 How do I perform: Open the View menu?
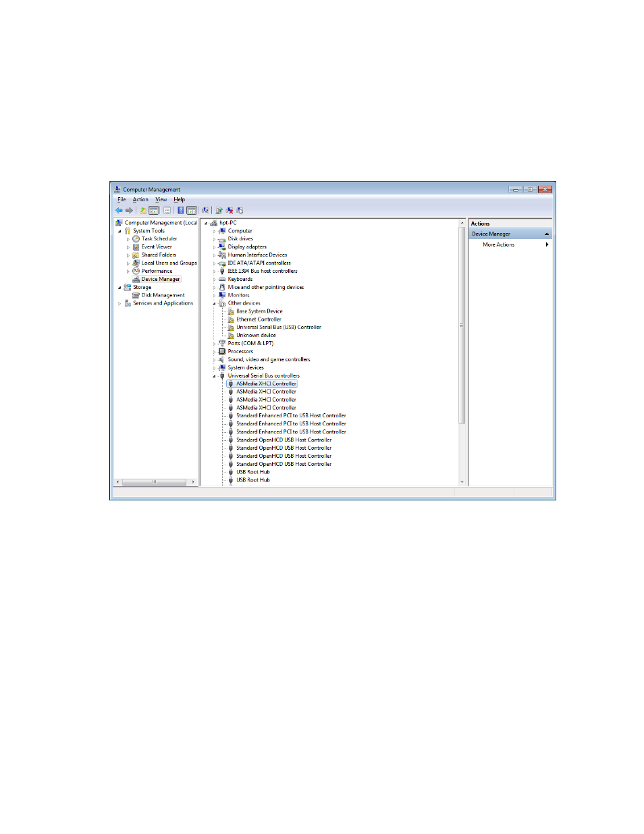point(161,199)
